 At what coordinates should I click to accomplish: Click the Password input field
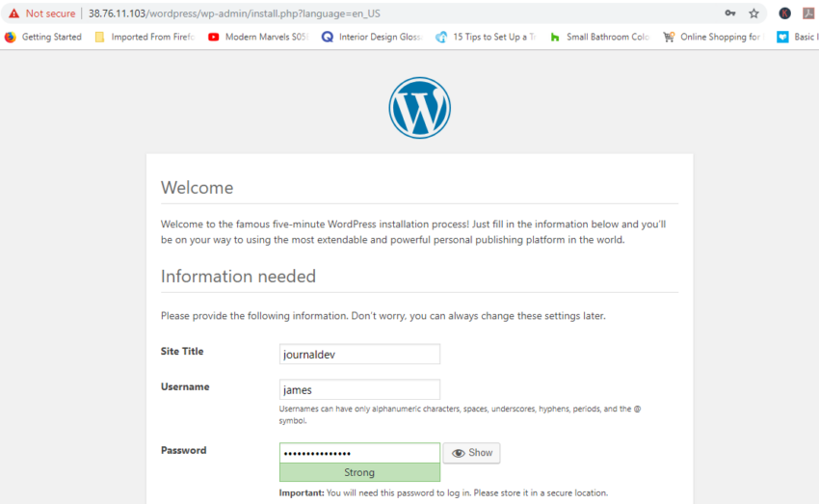click(359, 453)
